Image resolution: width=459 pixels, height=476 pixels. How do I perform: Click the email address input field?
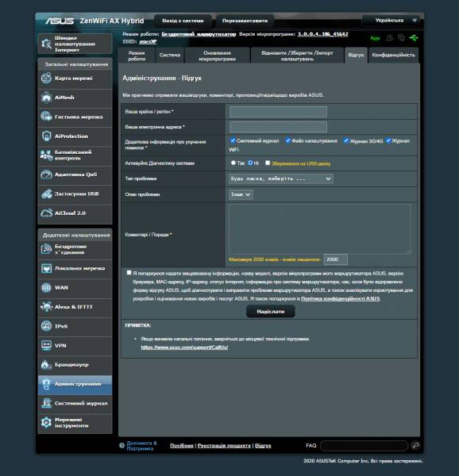(x=278, y=127)
